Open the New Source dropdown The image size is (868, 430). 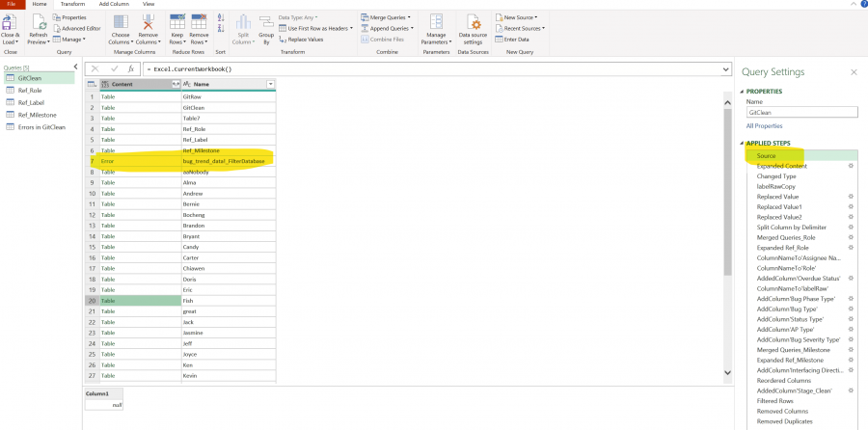(x=517, y=17)
